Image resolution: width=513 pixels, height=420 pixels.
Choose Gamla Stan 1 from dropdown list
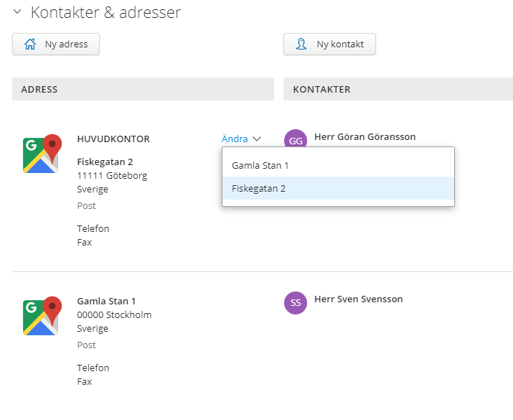coord(338,166)
